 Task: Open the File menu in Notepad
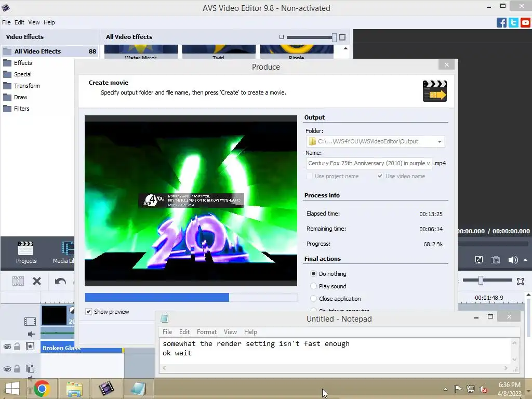tap(167, 332)
